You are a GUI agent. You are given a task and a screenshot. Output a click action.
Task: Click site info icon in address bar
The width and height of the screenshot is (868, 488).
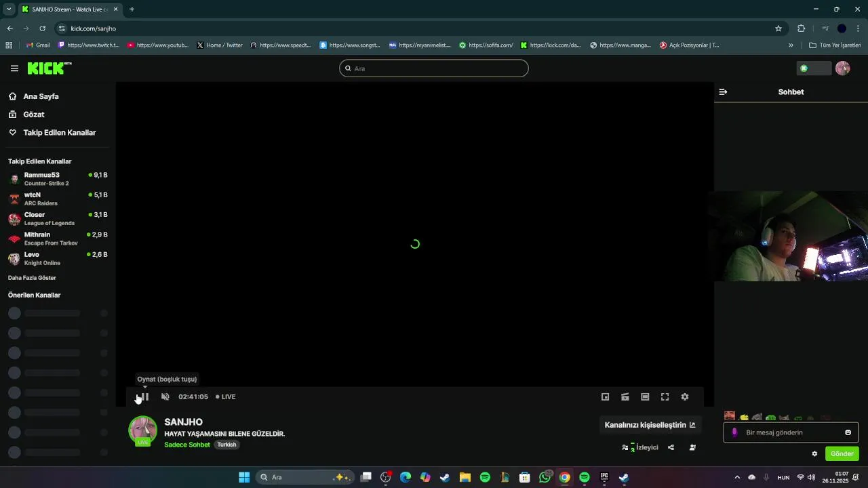coord(62,28)
